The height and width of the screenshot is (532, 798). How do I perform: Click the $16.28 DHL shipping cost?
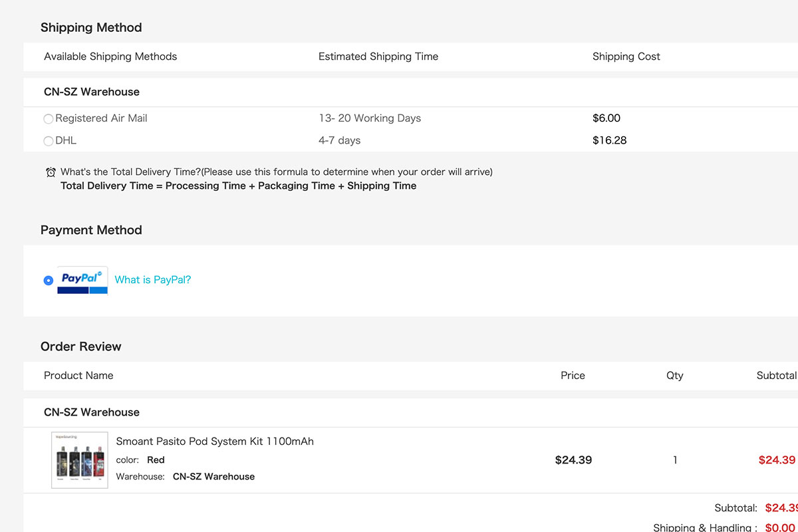click(610, 140)
